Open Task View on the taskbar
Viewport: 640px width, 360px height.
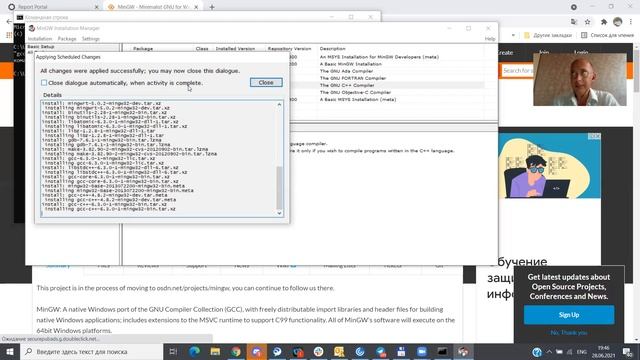pyautogui.click(x=173, y=351)
